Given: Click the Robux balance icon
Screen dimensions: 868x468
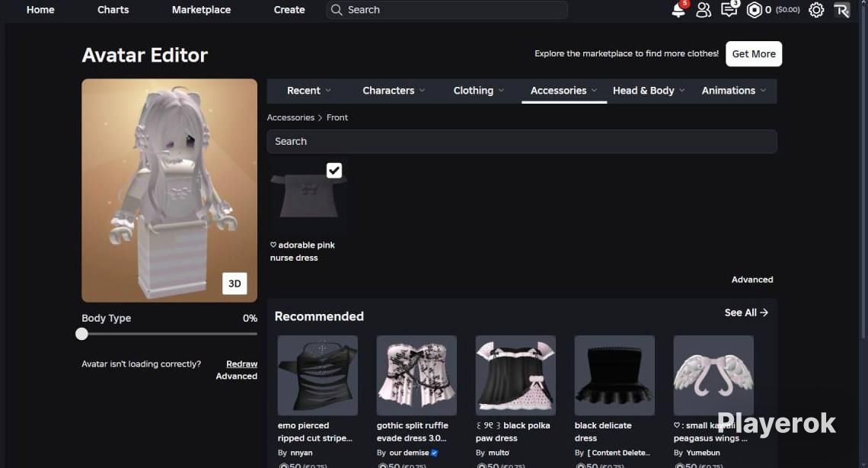Looking at the screenshot, I should click(x=754, y=10).
